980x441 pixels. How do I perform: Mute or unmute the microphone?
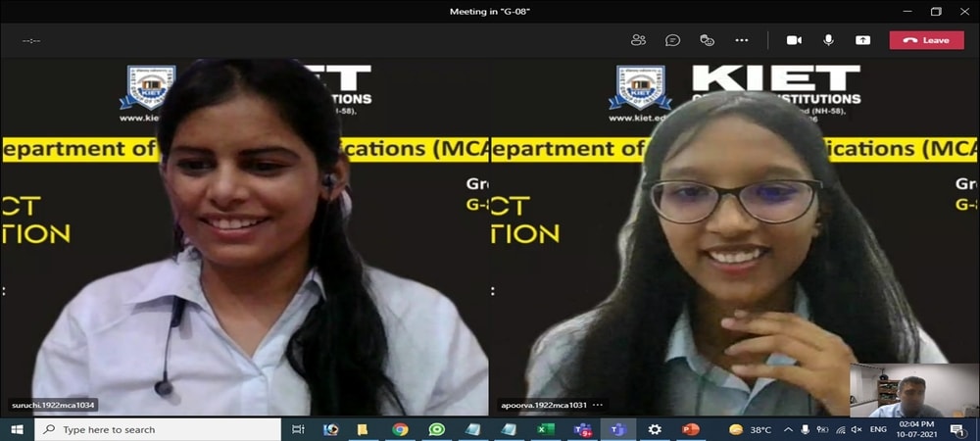tap(828, 40)
